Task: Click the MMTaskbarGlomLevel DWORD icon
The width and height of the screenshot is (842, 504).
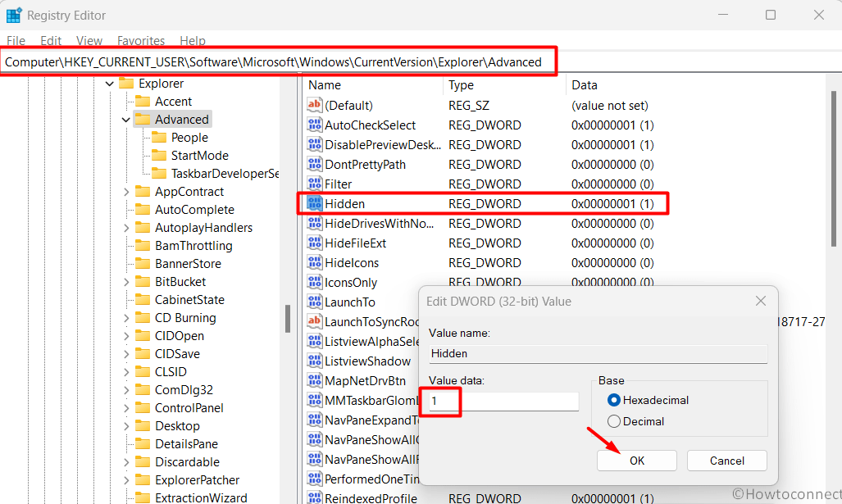Action: click(314, 401)
